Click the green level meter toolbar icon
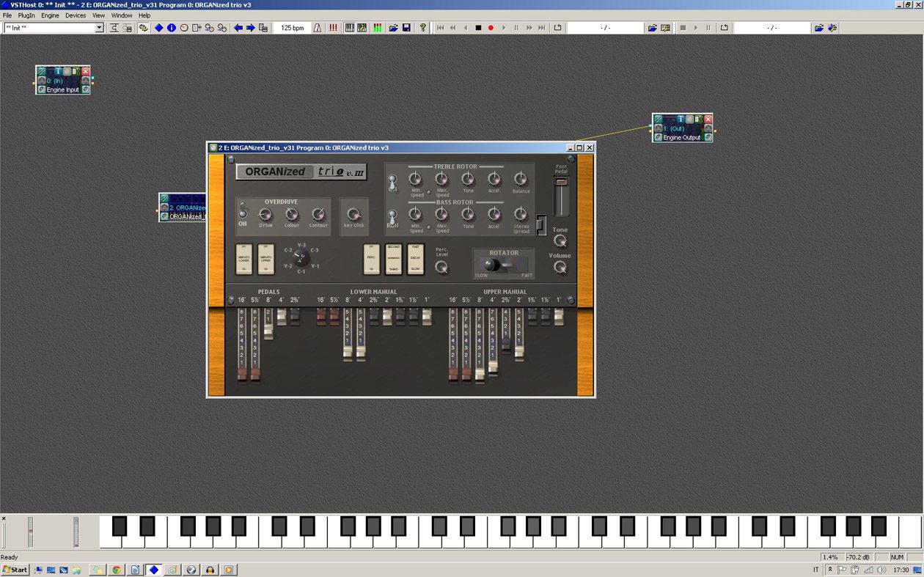 coord(378,28)
